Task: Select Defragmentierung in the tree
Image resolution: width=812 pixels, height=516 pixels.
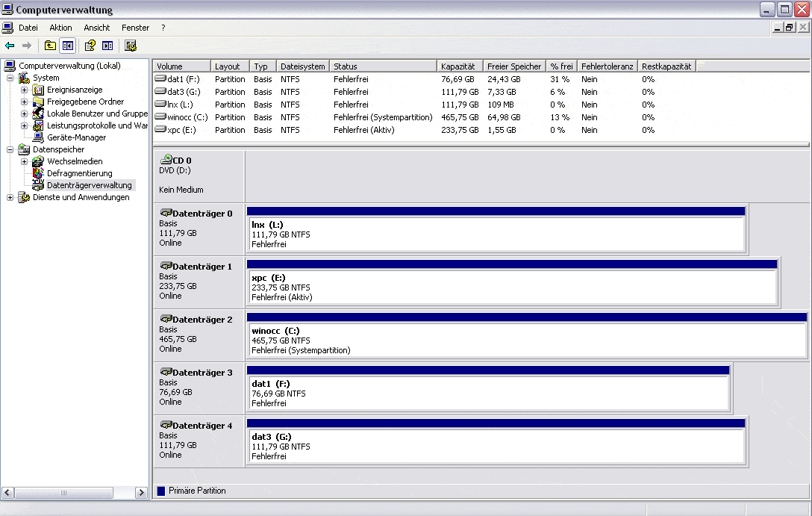Action: 79,173
